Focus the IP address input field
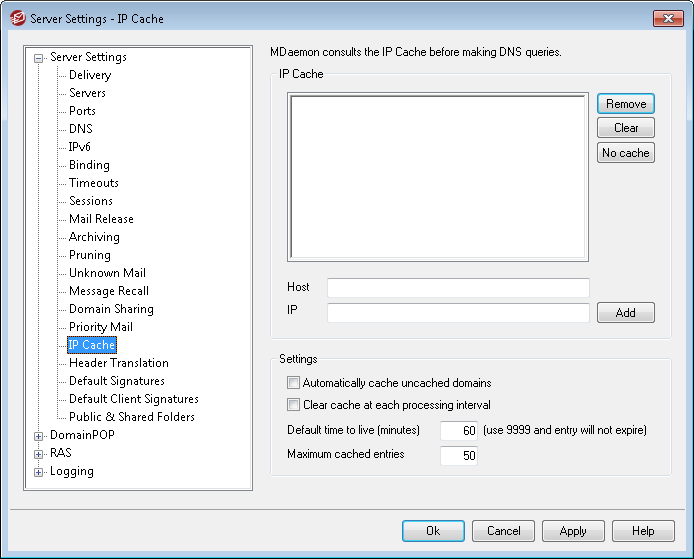 click(458, 313)
